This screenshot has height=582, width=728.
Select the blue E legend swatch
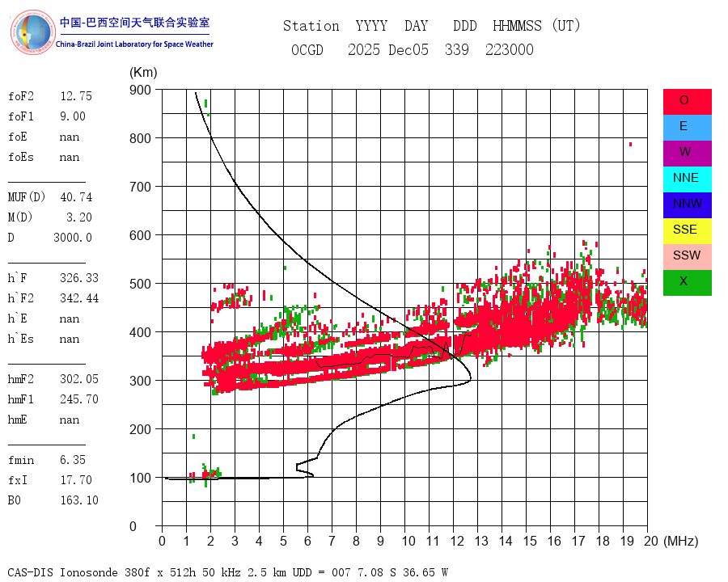(687, 128)
